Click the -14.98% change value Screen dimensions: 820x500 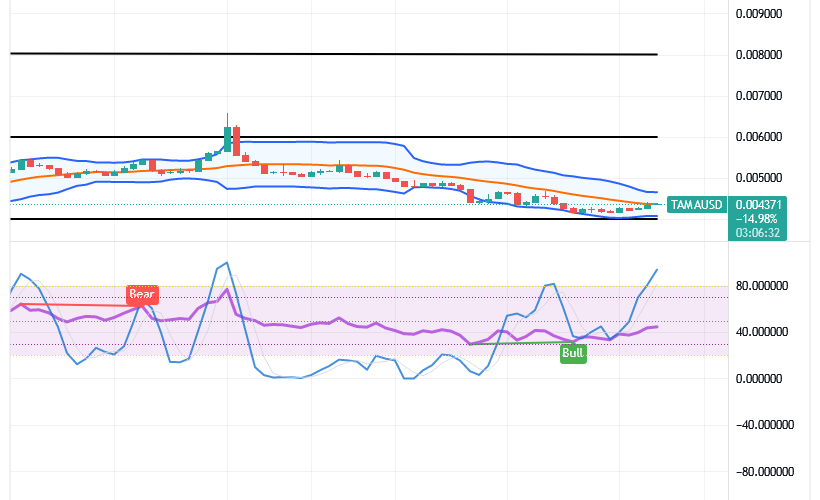click(x=757, y=219)
